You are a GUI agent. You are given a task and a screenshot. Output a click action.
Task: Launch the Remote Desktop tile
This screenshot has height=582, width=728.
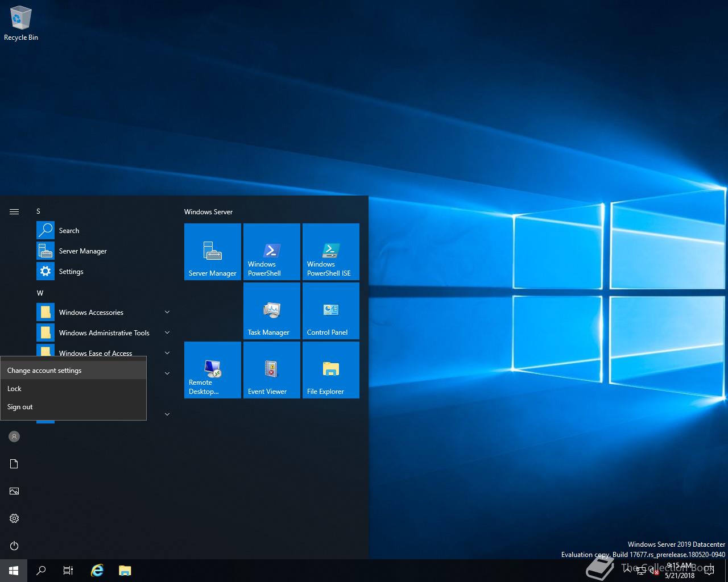pyautogui.click(x=213, y=370)
